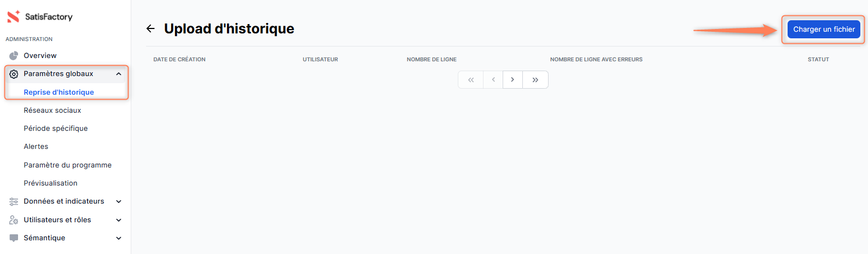Viewport: 868px width, 254px height.
Task: Jump to the last page of results
Action: click(x=535, y=80)
